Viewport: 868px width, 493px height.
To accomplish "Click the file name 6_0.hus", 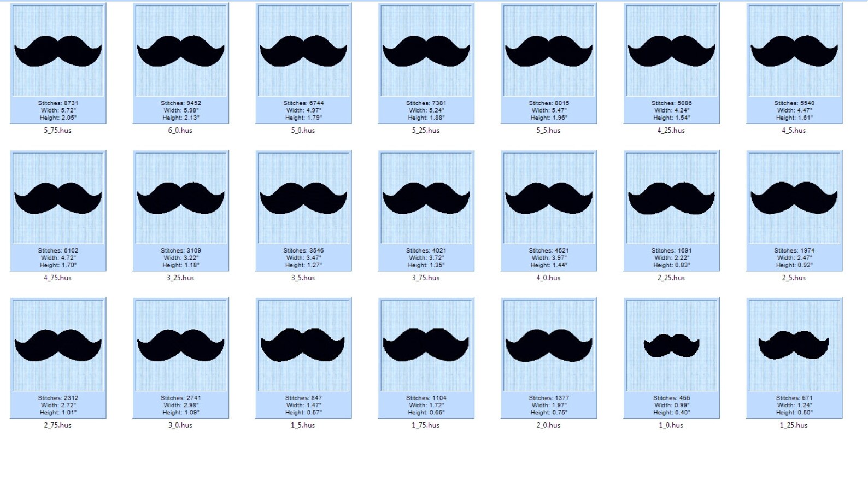I will pyautogui.click(x=180, y=131).
